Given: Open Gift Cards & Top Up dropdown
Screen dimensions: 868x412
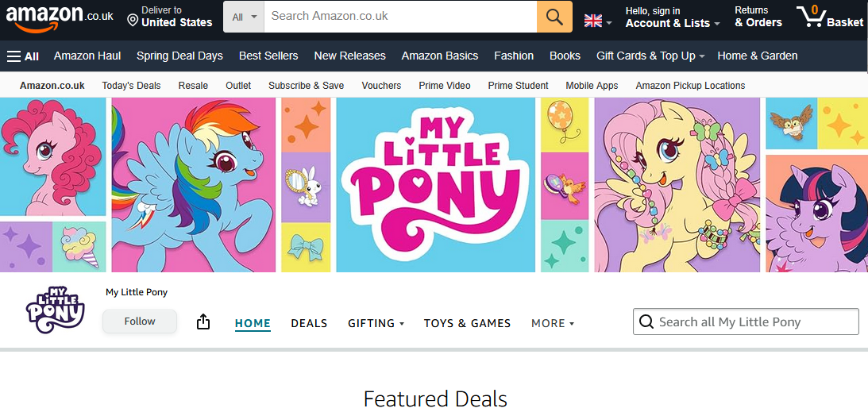Looking at the screenshot, I should [649, 56].
